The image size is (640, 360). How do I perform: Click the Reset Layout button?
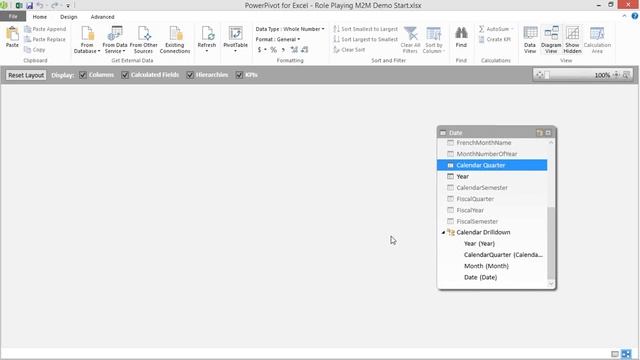point(26,75)
